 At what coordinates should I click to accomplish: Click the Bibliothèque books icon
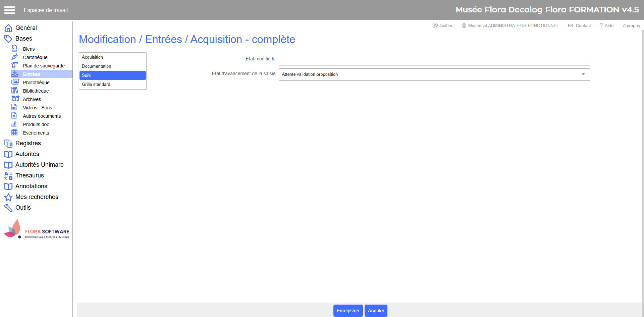tap(15, 91)
